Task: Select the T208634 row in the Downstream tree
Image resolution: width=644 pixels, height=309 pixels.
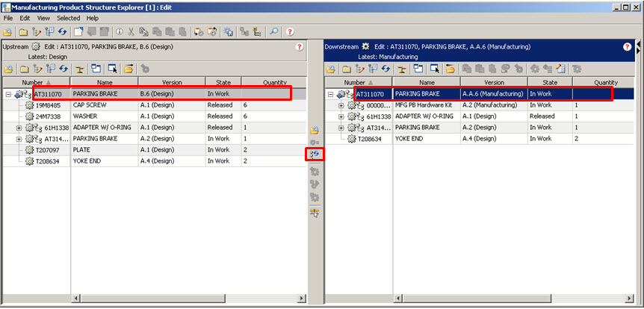Action: (x=480, y=139)
